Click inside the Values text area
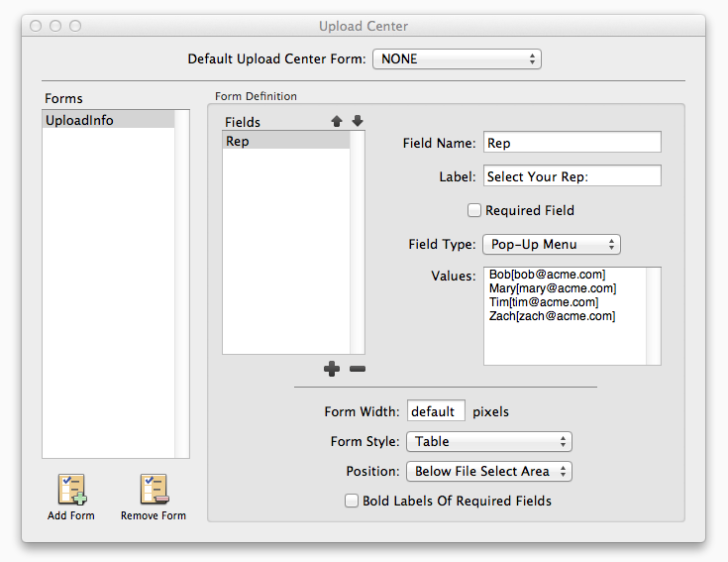 tap(565, 337)
